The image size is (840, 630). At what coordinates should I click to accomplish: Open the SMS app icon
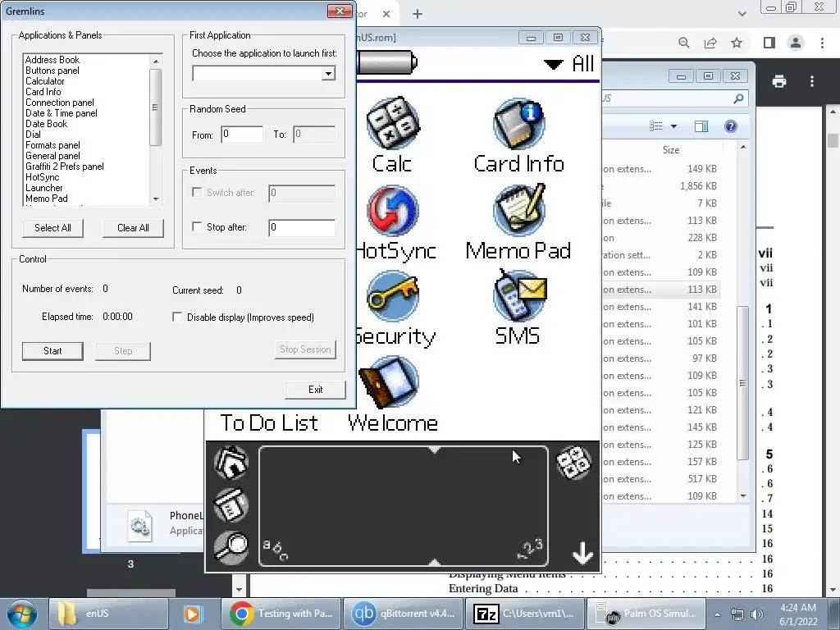pyautogui.click(x=518, y=295)
